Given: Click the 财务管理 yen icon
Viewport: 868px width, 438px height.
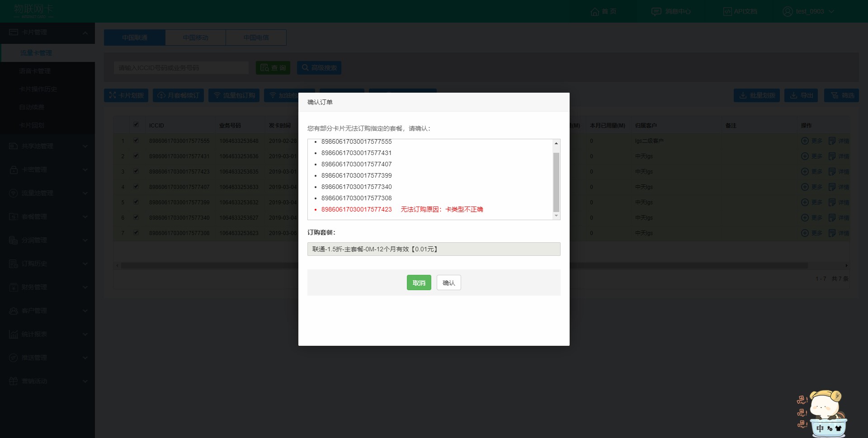Looking at the screenshot, I should pos(14,287).
